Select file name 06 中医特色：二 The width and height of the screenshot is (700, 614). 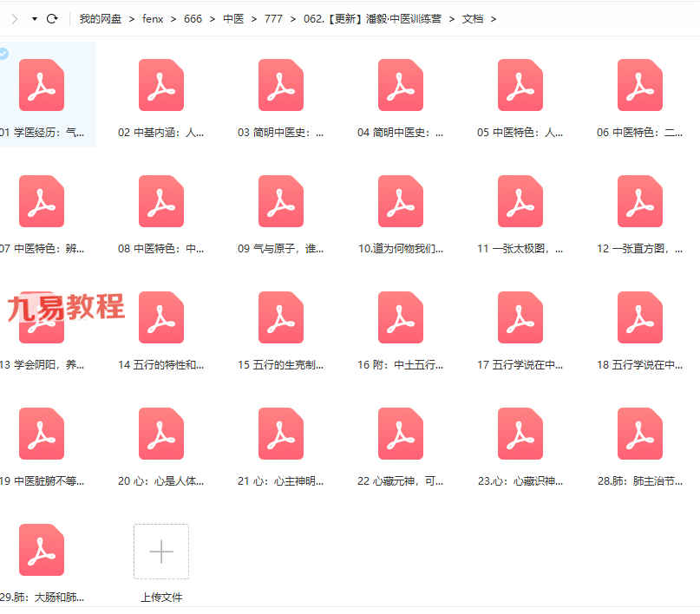point(640,133)
